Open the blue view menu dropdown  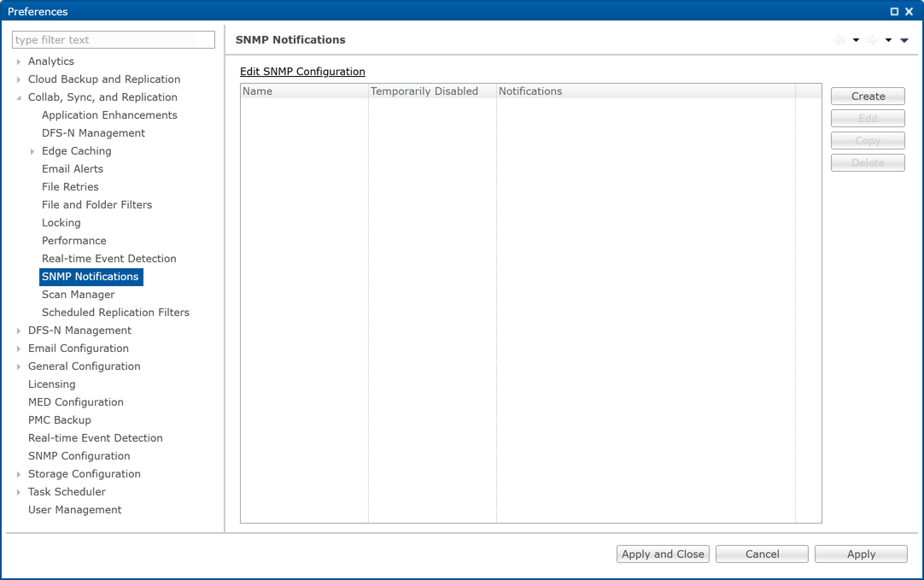[904, 40]
